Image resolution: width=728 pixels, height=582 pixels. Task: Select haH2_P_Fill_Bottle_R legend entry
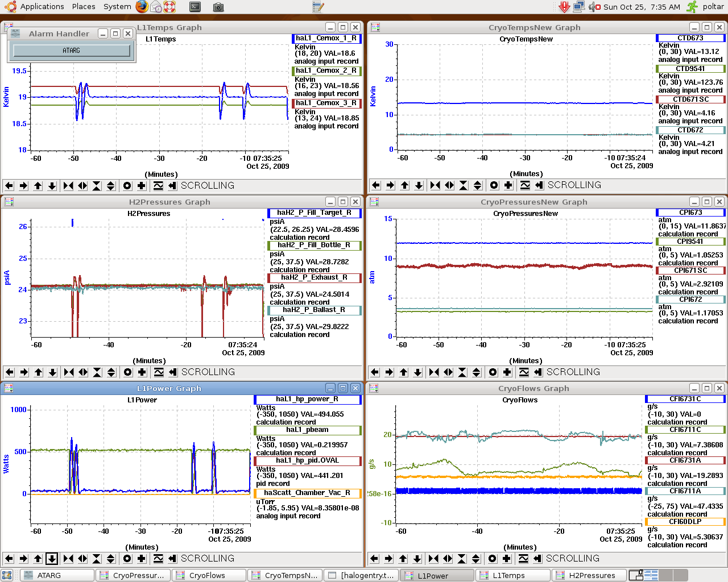click(314, 245)
